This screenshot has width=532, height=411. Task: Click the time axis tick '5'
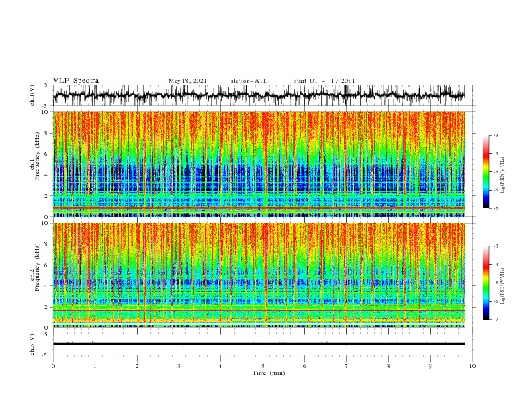[263, 366]
